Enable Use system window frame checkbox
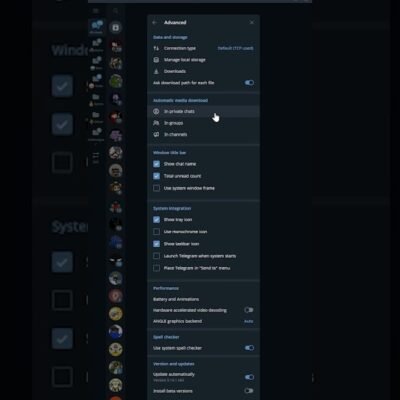This screenshot has width=400, height=400. tap(156, 188)
